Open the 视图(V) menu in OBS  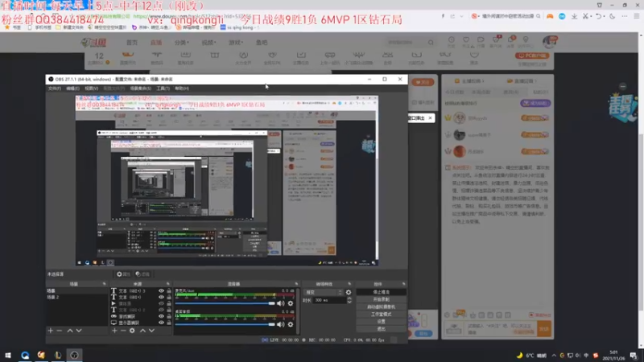tap(91, 88)
